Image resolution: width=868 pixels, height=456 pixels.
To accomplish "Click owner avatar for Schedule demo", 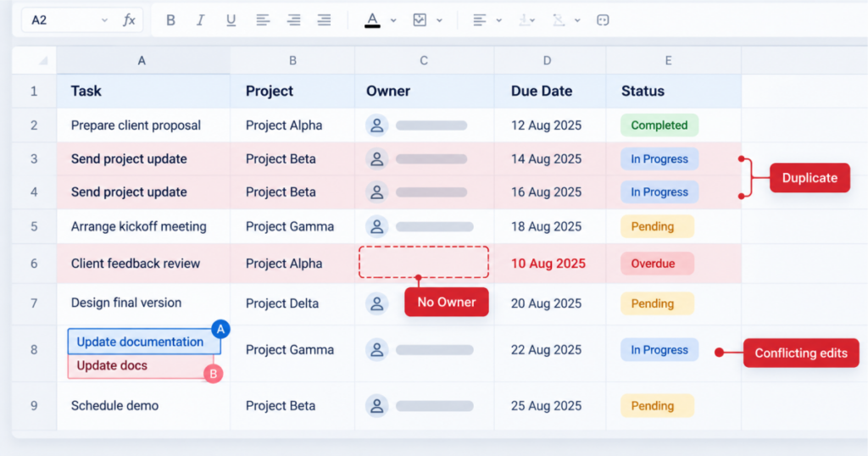I will pyautogui.click(x=377, y=406).
